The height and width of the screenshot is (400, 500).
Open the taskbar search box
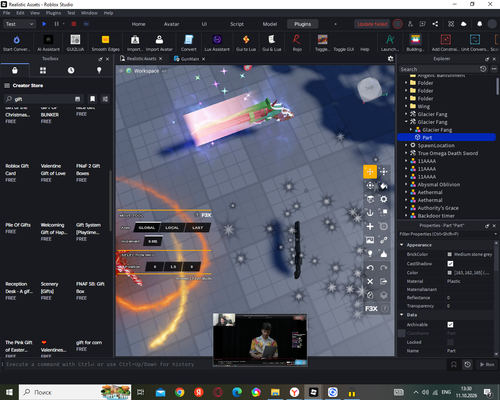(75, 392)
